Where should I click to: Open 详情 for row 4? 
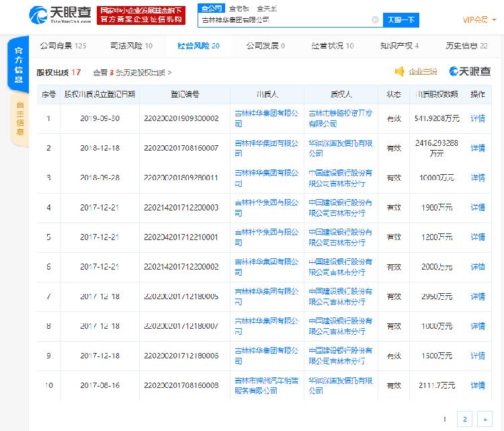(478, 208)
